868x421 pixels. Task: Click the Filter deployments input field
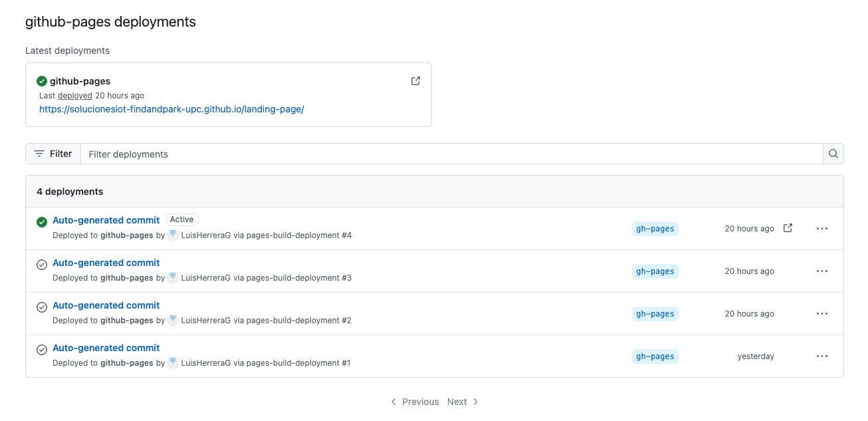tap(451, 154)
